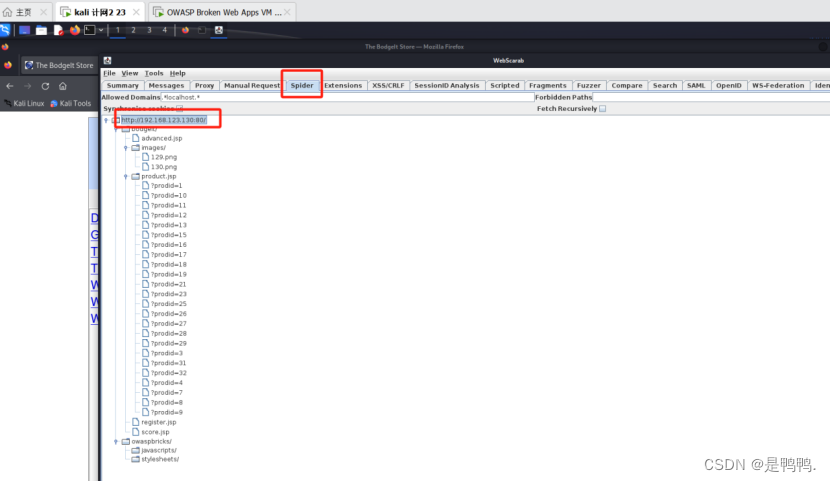Click the Allowed Domains input field
Image resolution: width=831 pixels, height=482 pixels.
(x=347, y=97)
